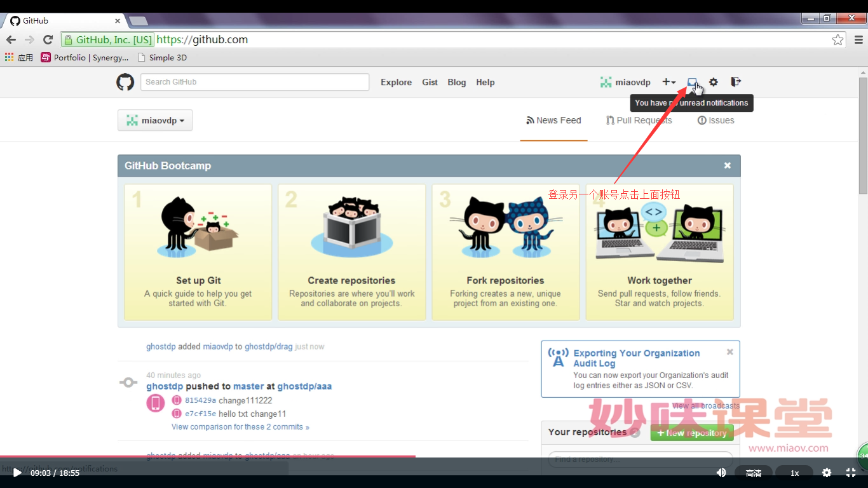Open miaovdp profile in header
Viewport: 868px width, 488px height.
[626, 82]
